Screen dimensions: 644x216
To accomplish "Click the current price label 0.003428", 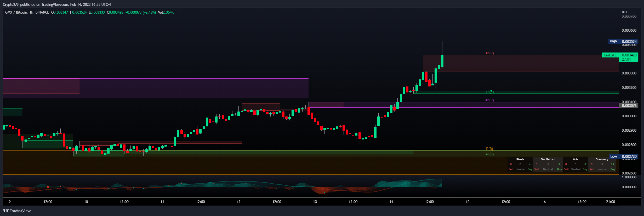I will pyautogui.click(x=629, y=55).
